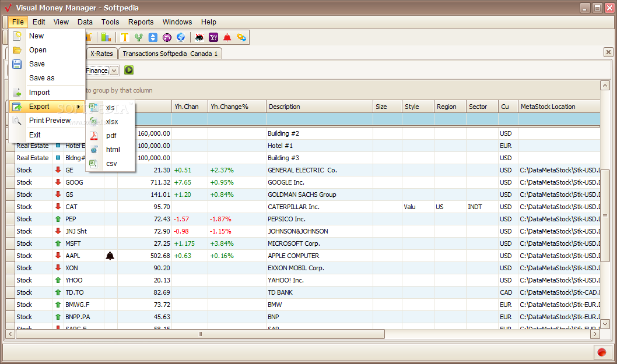This screenshot has width=617, height=364.
Task: Click the gears settings toolbar icon
Action: 241,37
